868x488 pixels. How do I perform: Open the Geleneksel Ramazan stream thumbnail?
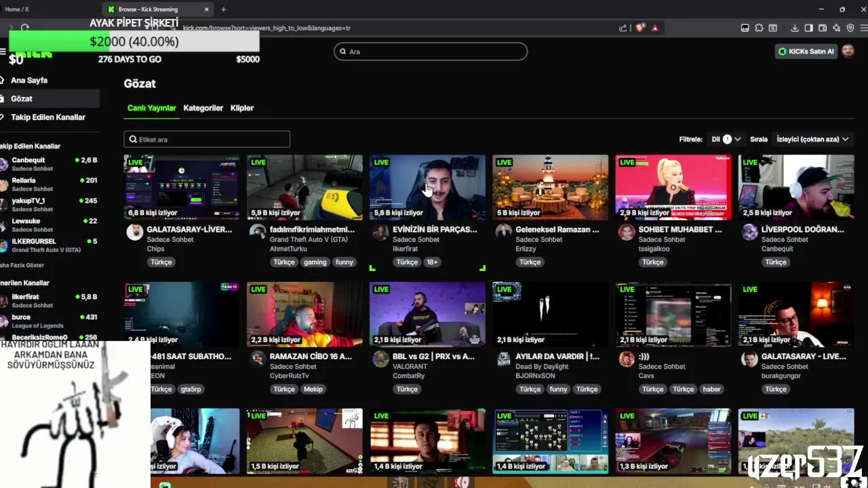[551, 187]
